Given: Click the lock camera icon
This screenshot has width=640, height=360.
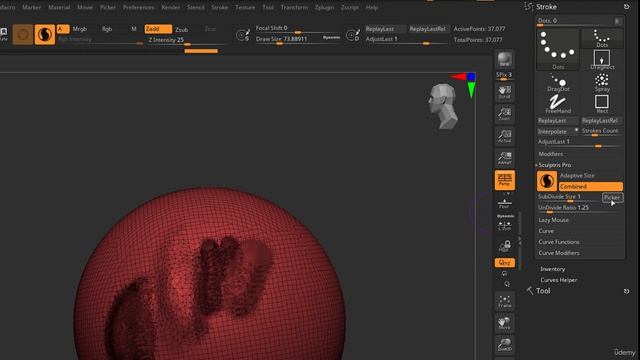Looking at the screenshot, I should click(x=505, y=245).
